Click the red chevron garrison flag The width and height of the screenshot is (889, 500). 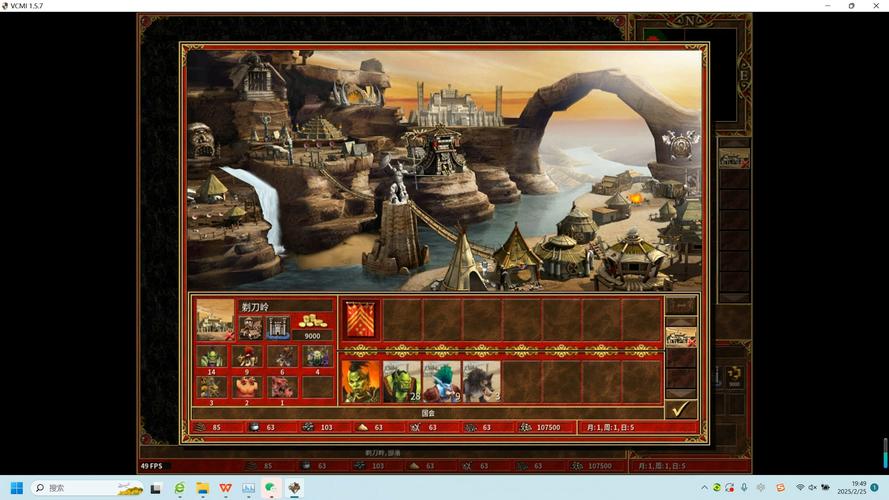click(x=361, y=320)
